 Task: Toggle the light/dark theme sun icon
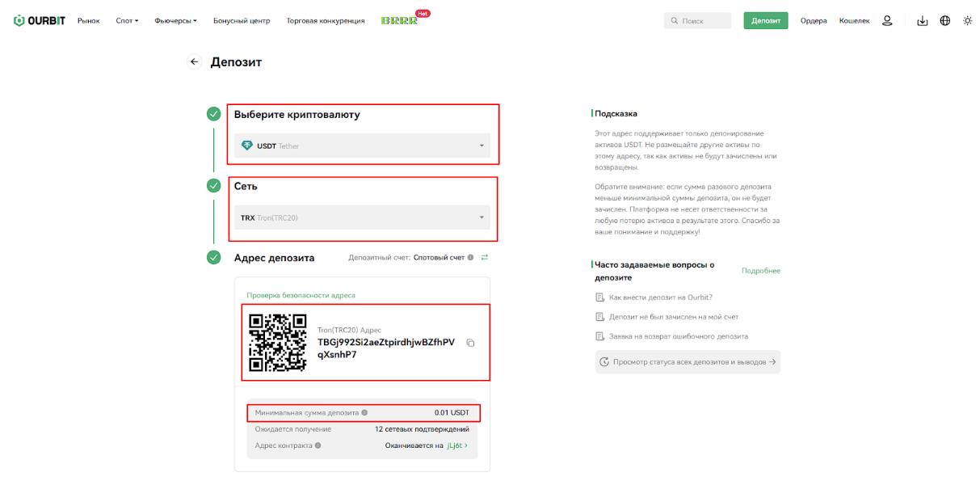tap(968, 21)
